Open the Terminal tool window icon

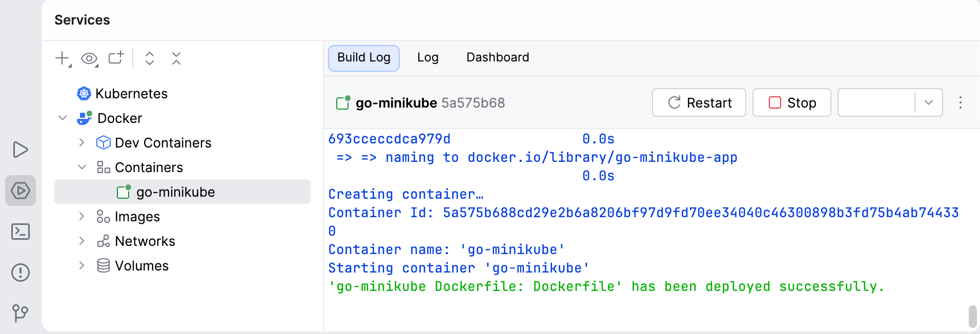pyautogui.click(x=21, y=232)
